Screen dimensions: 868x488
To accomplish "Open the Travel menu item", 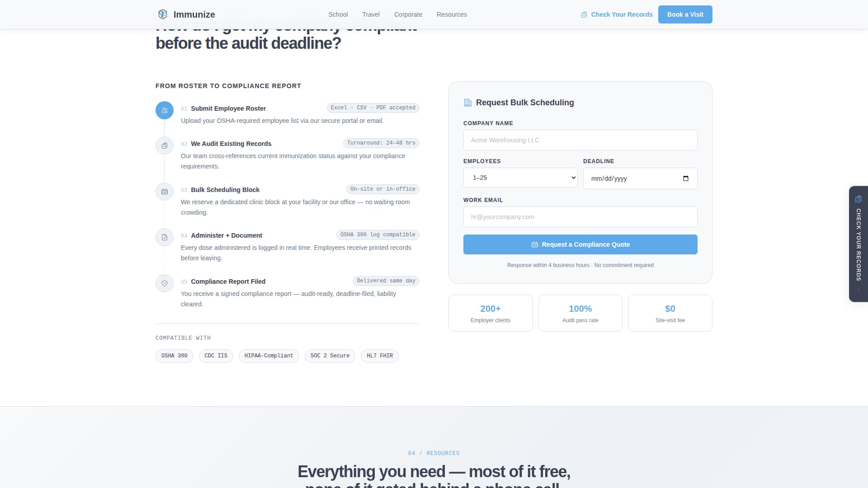I will click(x=371, y=14).
